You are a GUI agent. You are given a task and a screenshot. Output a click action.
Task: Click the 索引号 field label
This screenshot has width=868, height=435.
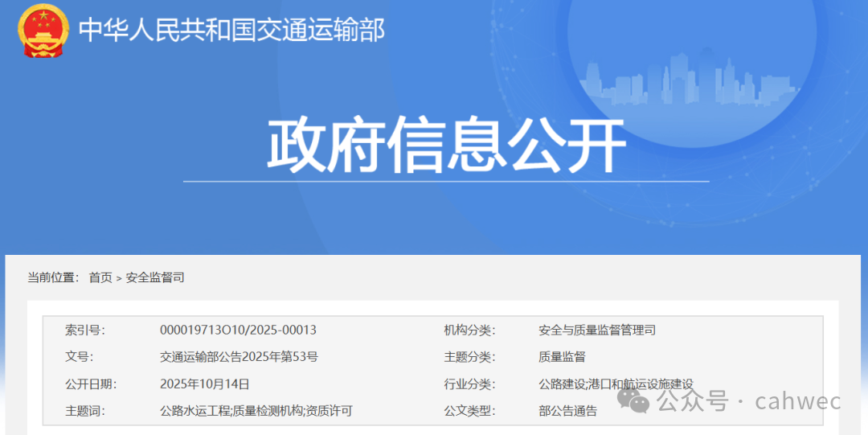85,330
